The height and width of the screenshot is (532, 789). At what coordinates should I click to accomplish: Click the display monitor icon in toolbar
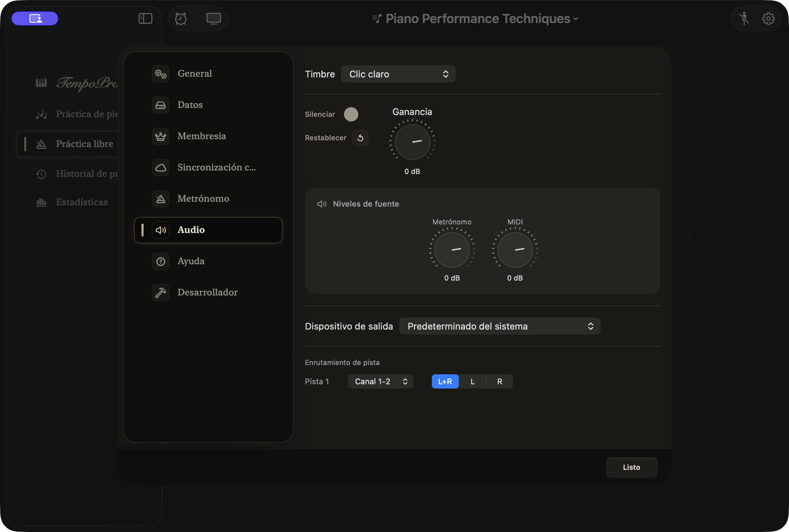pos(214,18)
